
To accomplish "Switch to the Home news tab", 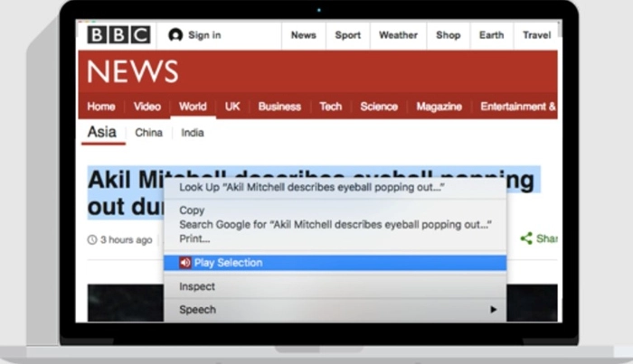I will point(101,107).
